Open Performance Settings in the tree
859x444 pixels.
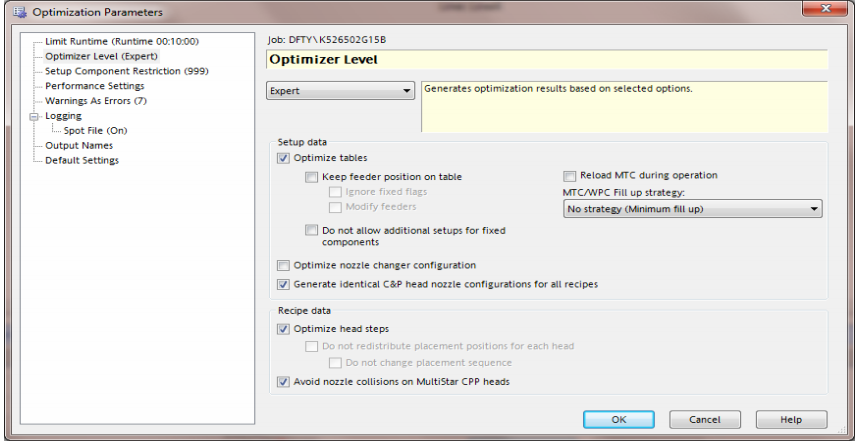(x=94, y=86)
